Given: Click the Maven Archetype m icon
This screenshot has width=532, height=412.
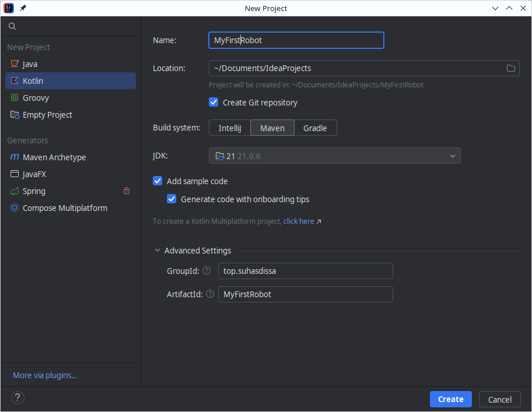Looking at the screenshot, I should click(x=15, y=157).
